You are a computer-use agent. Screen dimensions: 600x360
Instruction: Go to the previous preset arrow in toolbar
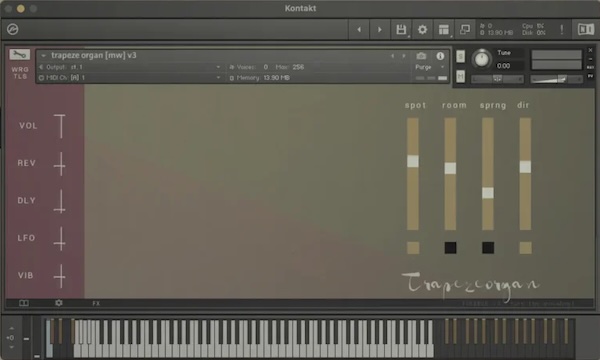pyautogui.click(x=359, y=29)
